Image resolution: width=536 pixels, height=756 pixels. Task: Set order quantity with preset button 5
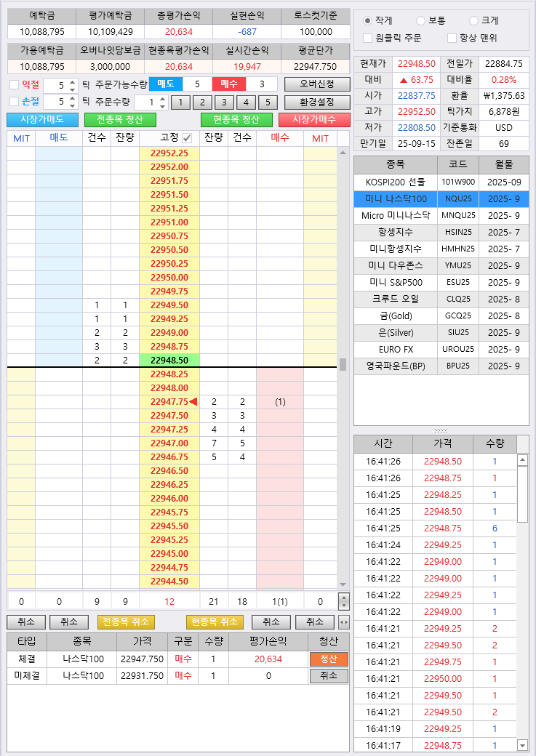coord(268,102)
